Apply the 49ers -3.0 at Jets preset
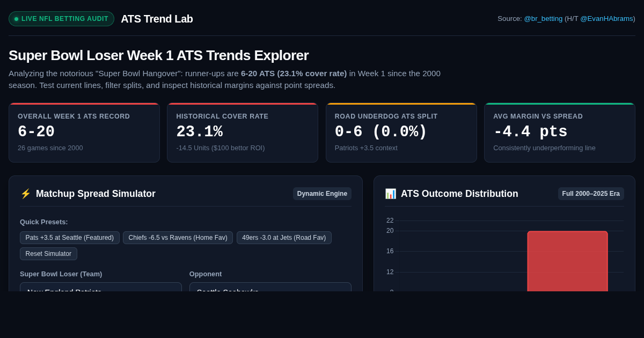The width and height of the screenshot is (644, 338). click(284, 238)
